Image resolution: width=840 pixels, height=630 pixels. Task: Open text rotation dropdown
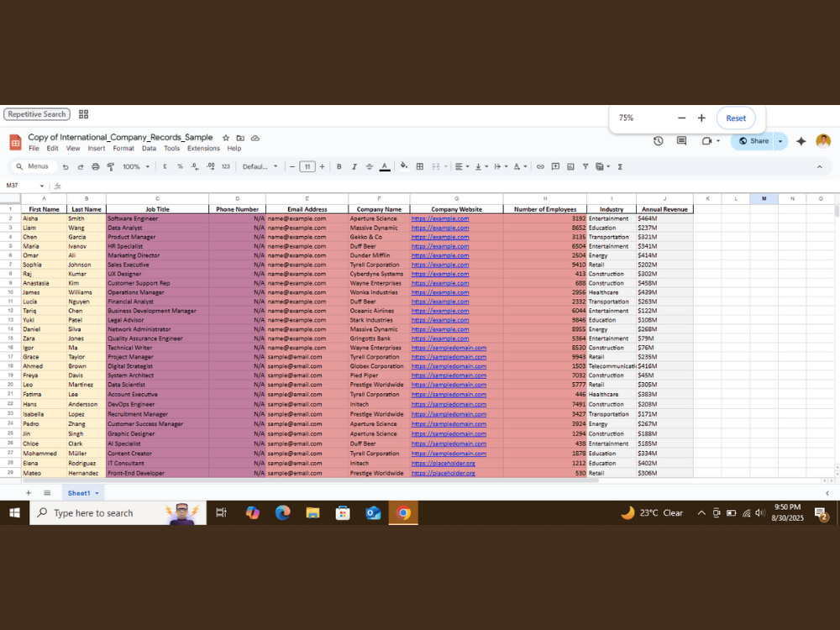pos(520,166)
